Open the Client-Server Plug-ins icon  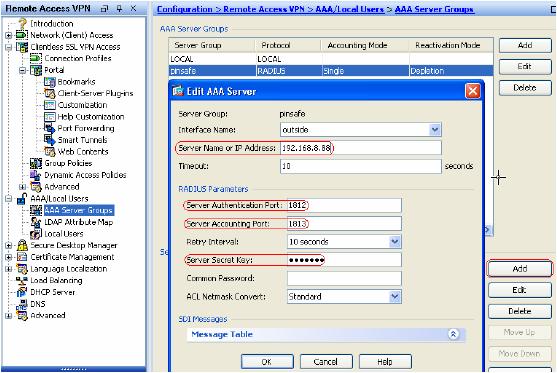pyautogui.click(x=50, y=93)
